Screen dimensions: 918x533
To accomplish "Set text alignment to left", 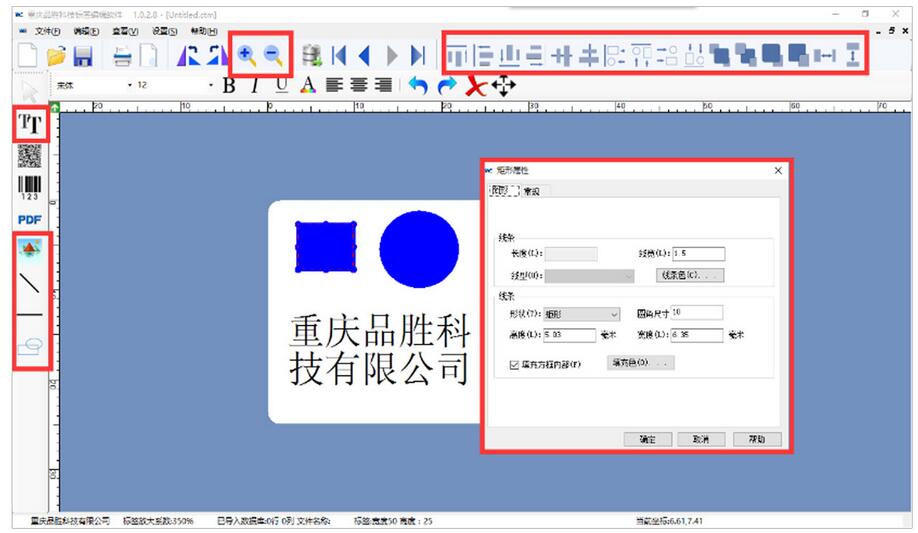I will pos(334,86).
